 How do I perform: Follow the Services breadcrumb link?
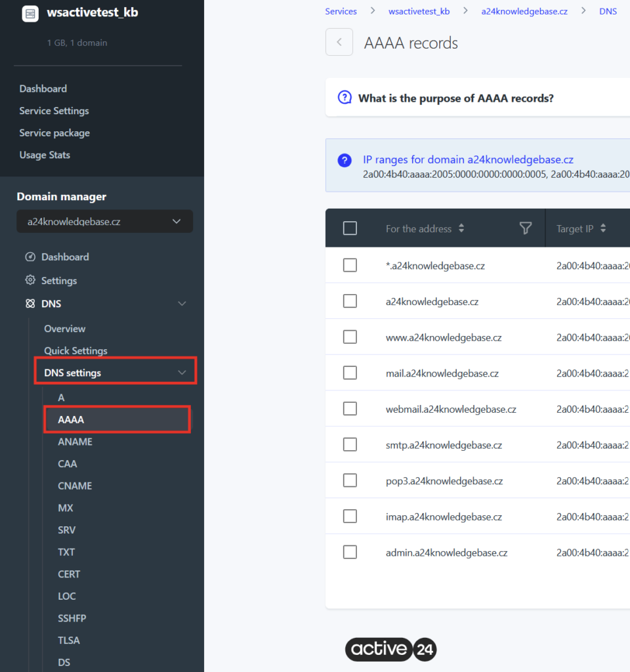coord(341,12)
